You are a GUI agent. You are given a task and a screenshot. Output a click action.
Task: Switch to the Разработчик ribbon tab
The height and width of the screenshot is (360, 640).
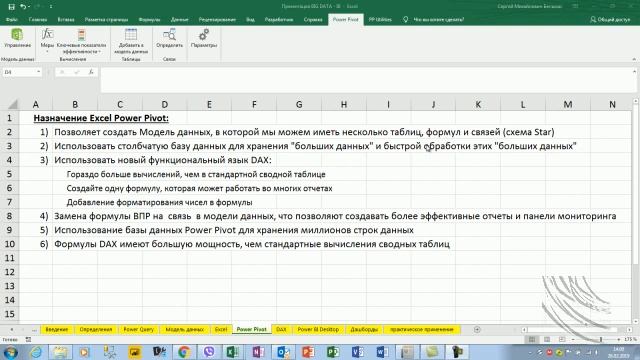279,19
